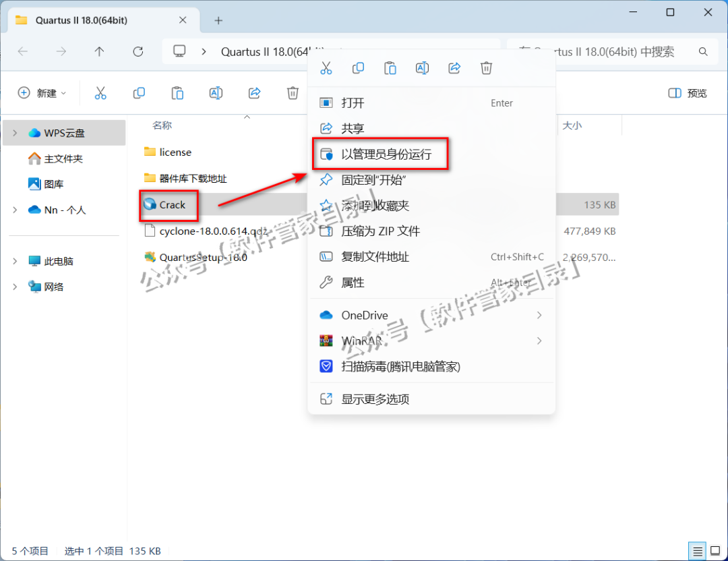Select the Delete icon in the toolbar

293,93
